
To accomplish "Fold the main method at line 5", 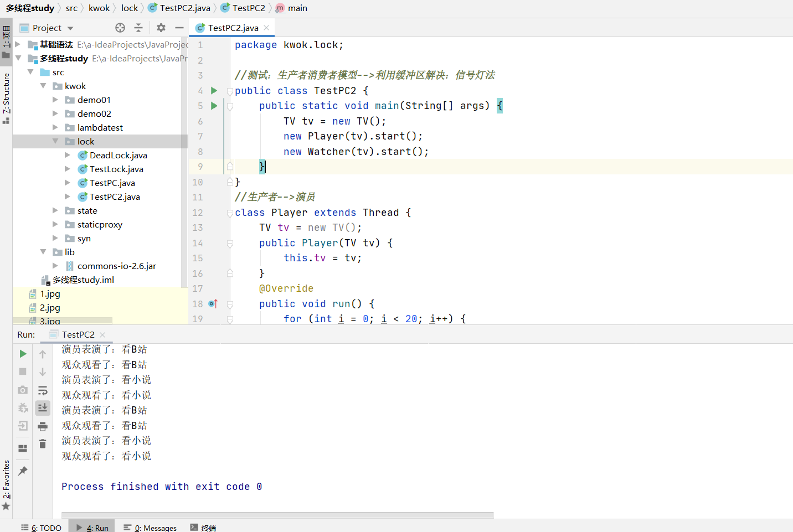I will pyautogui.click(x=230, y=106).
